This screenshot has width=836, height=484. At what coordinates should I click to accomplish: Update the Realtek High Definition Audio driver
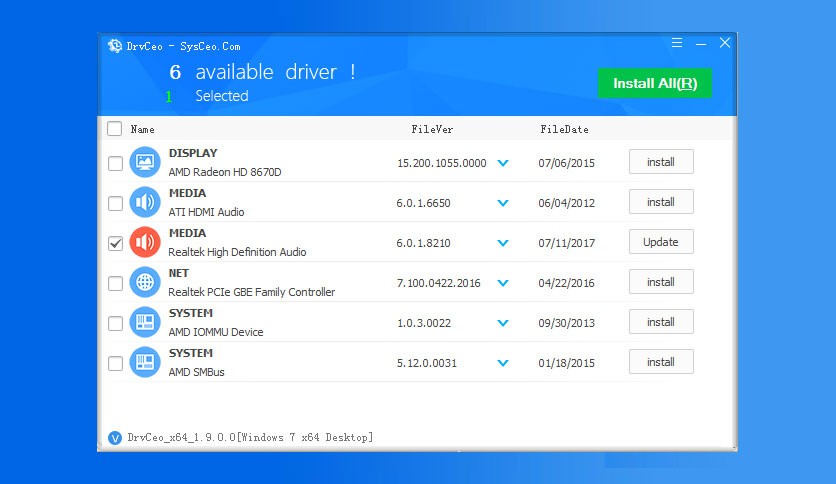tap(661, 242)
